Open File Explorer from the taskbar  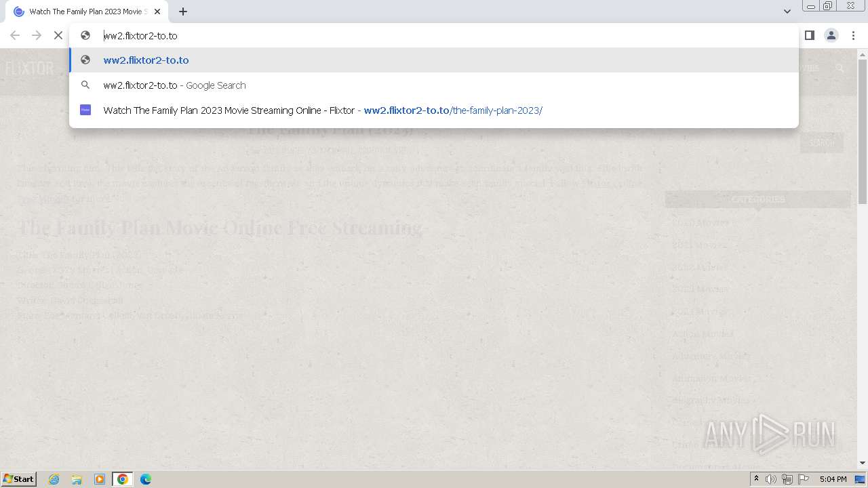[77, 479]
